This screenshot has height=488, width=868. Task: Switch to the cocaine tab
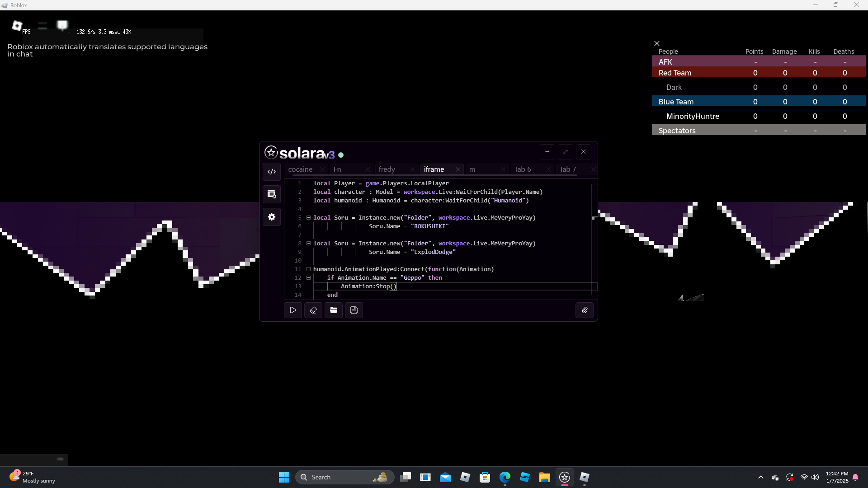pos(301,169)
